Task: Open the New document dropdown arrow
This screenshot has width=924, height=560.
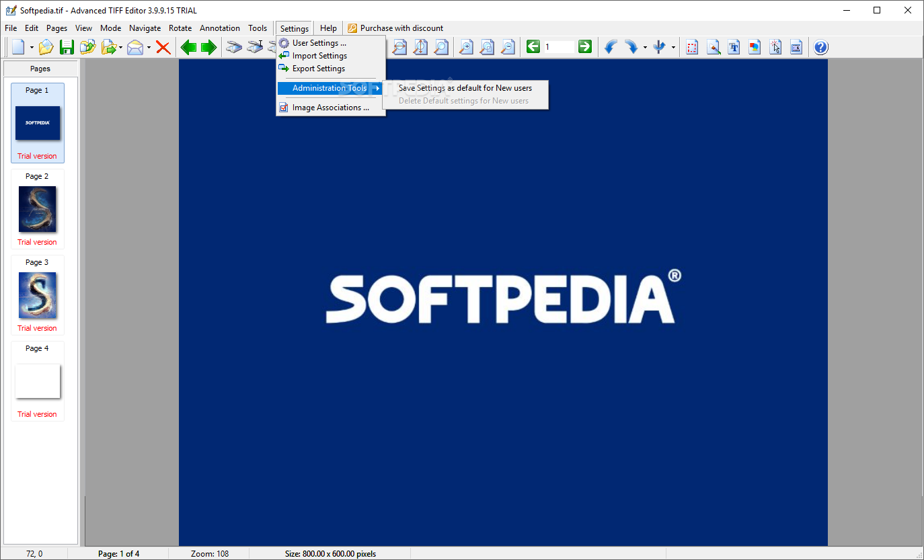Action: [32, 47]
